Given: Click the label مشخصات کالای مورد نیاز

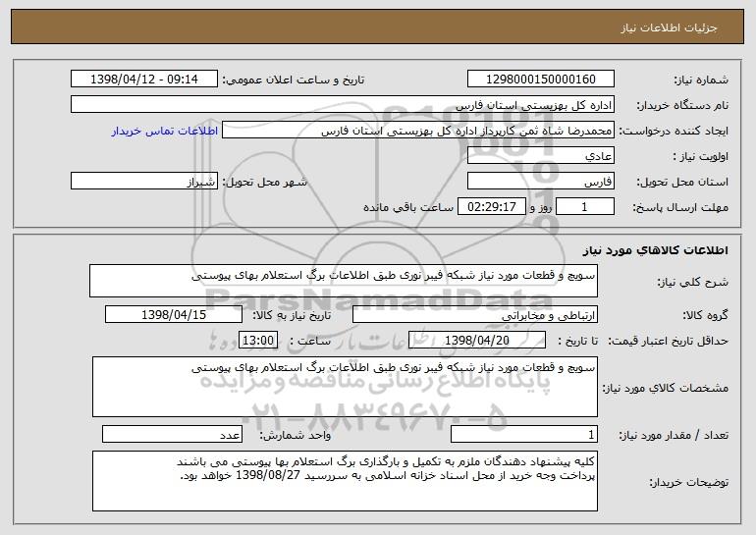Looking at the screenshot, I should [x=666, y=388].
